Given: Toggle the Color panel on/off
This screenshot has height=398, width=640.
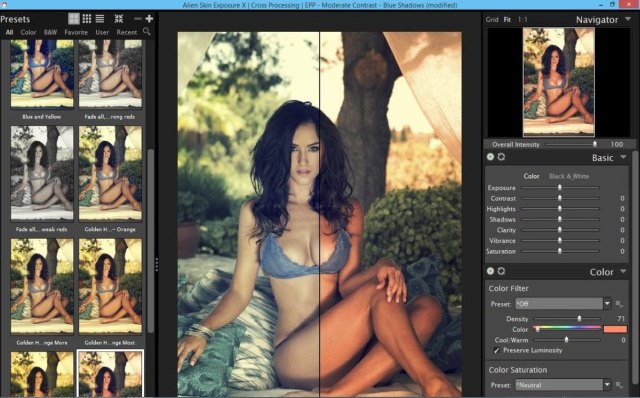Looking at the screenshot, I should click(x=490, y=271).
